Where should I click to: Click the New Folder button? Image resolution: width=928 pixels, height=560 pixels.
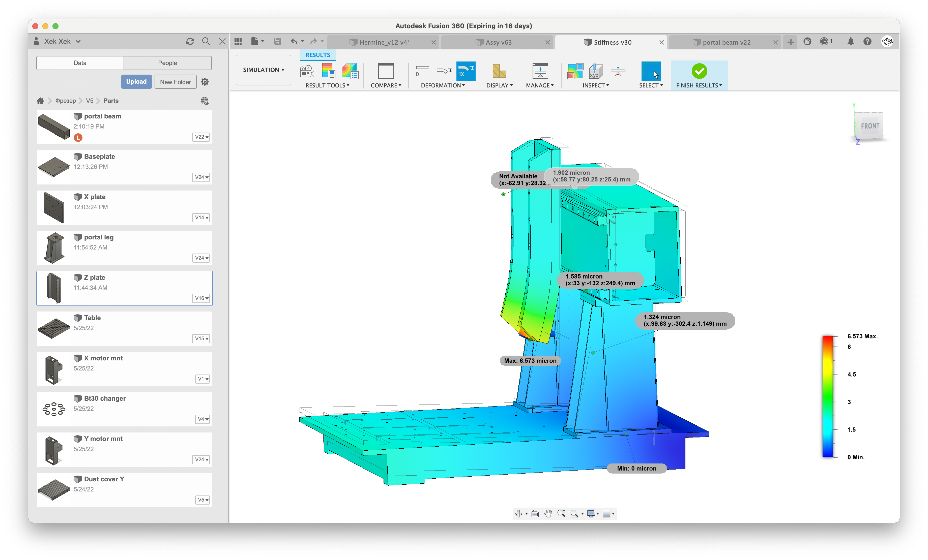click(x=175, y=82)
